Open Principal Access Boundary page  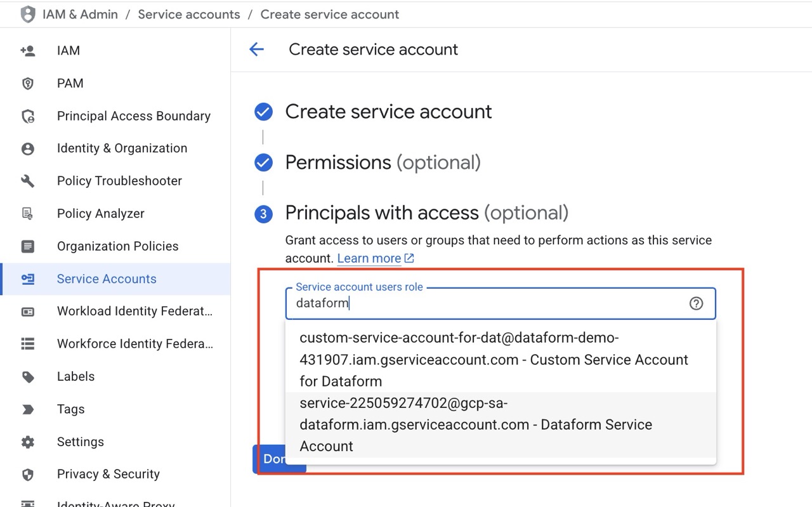[x=133, y=116]
